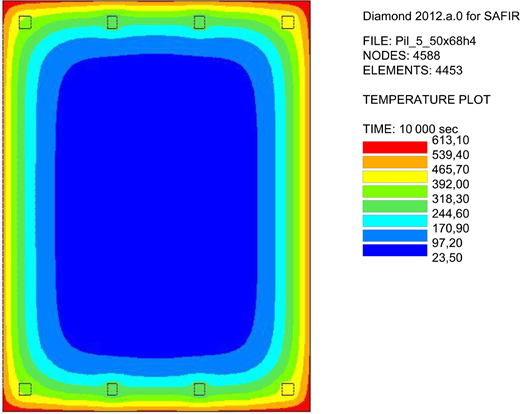Click the yellow rebar square in the plot's top-right corner
520x414 pixels.
pos(288,23)
